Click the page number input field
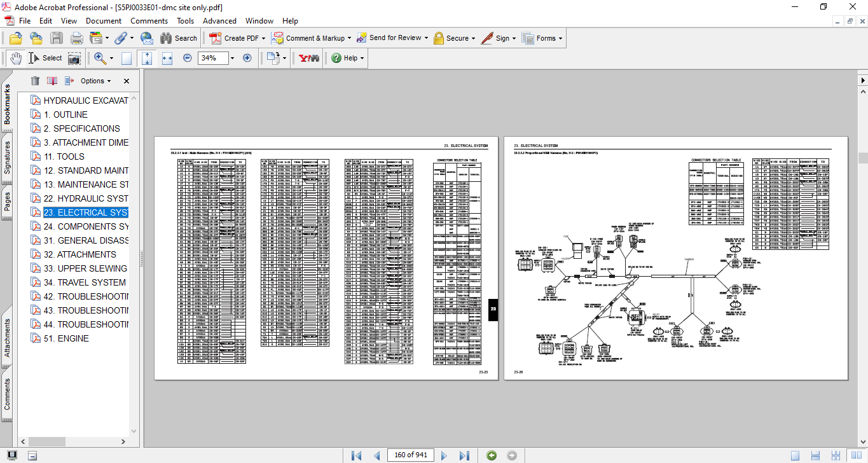This screenshot has height=463, width=868. click(x=411, y=455)
